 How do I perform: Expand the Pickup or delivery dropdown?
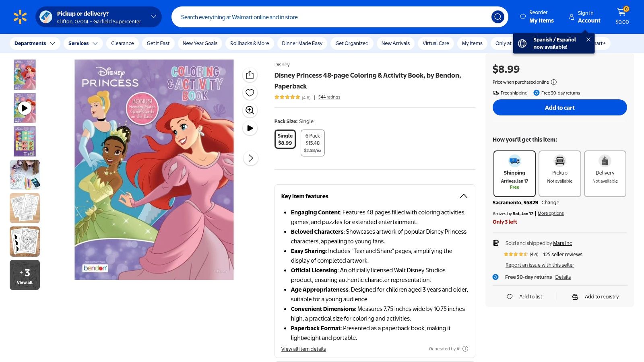153,17
